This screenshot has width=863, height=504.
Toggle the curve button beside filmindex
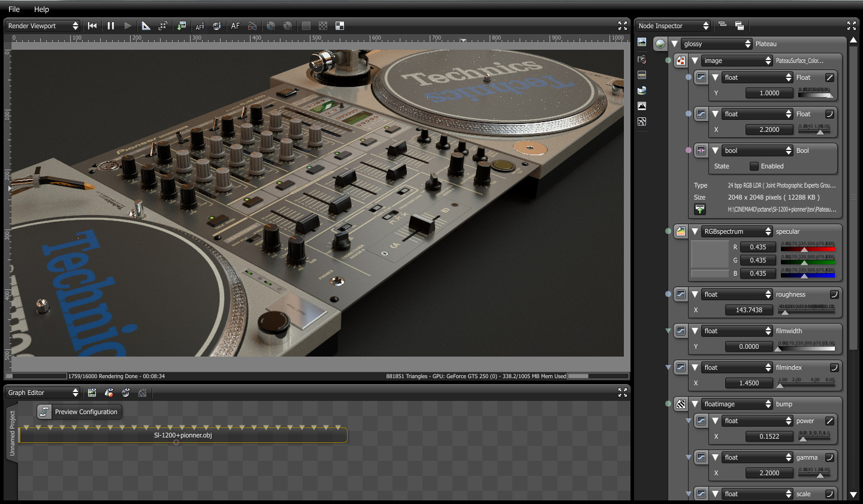834,367
